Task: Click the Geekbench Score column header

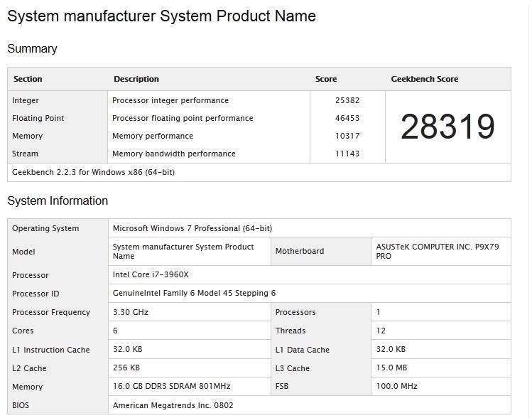Action: [x=424, y=80]
